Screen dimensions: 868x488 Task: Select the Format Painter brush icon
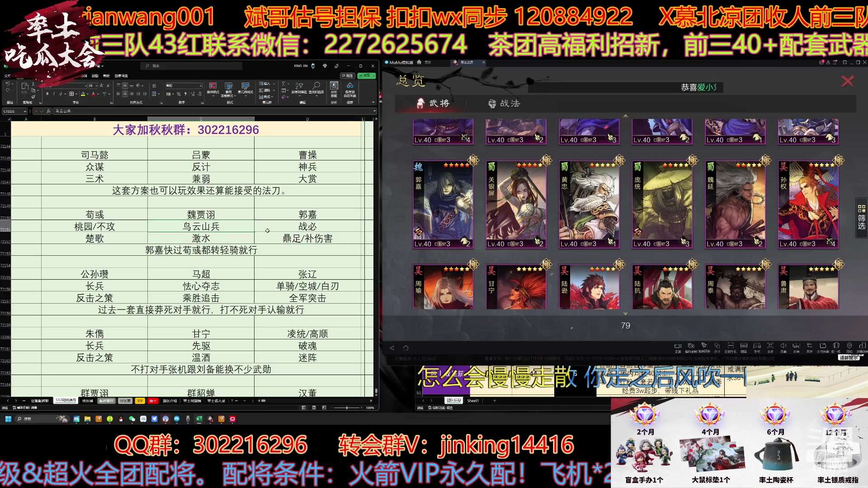point(33,96)
